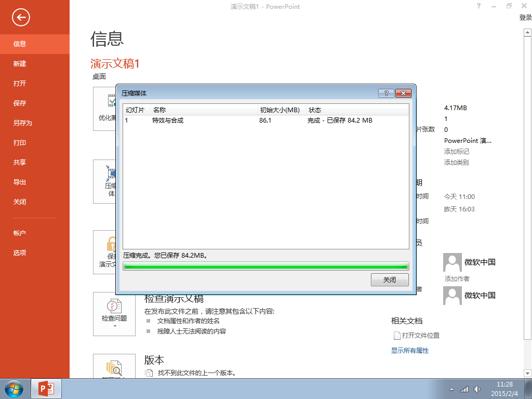Click the scrollbar down arrow

(527, 373)
